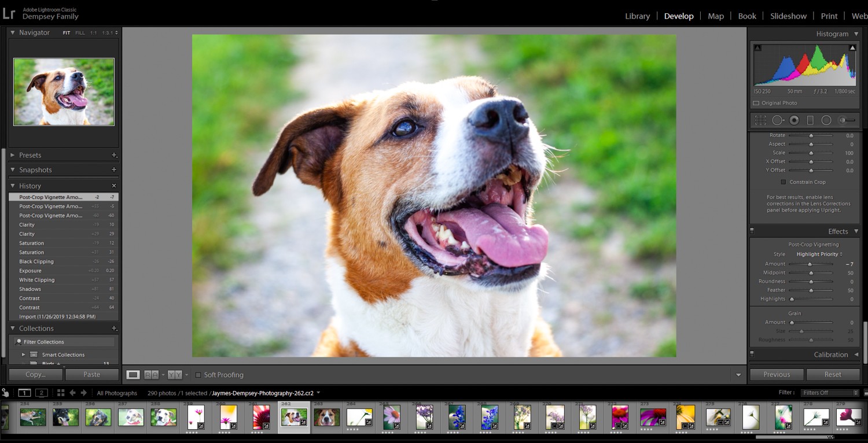Select the Red Eye Correction tool

click(794, 120)
